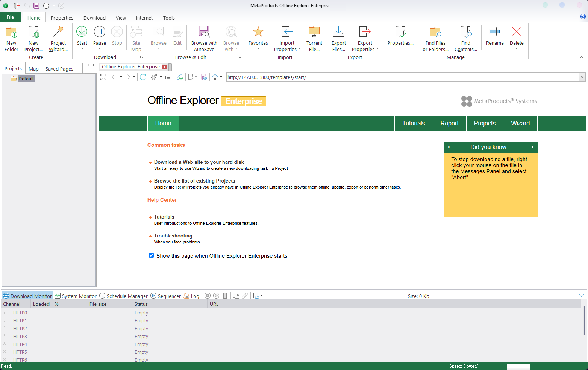The image size is (588, 370).
Task: Open Browse with AutoSave
Action: click(x=204, y=39)
